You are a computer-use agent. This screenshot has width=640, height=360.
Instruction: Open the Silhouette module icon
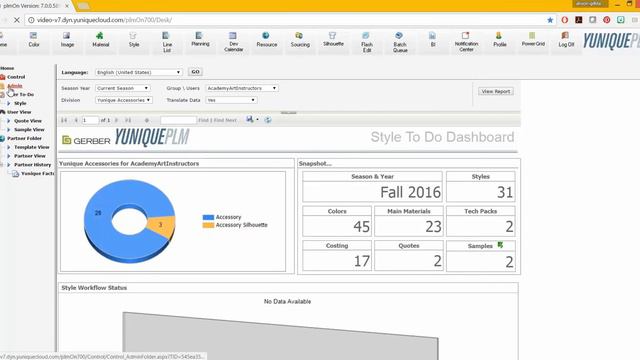pos(333,39)
